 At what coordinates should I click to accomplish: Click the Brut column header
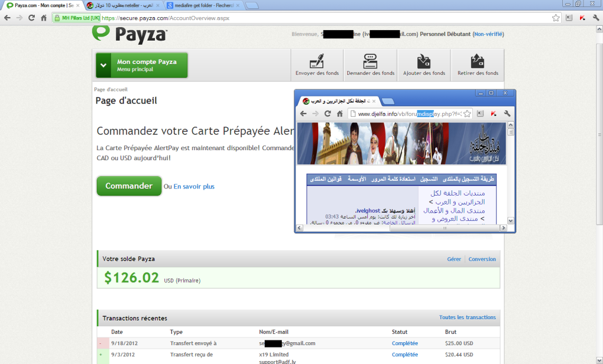[x=451, y=332]
